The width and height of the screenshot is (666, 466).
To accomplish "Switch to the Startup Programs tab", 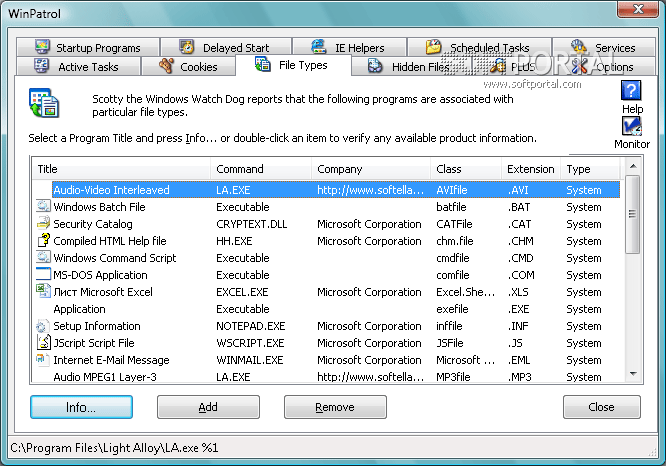I will pos(85,47).
